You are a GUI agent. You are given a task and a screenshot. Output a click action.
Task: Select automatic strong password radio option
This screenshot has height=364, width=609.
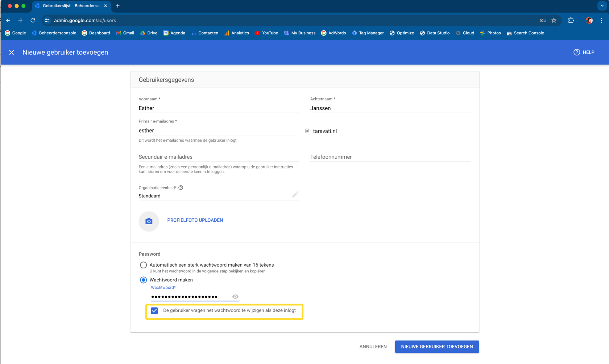click(x=144, y=265)
